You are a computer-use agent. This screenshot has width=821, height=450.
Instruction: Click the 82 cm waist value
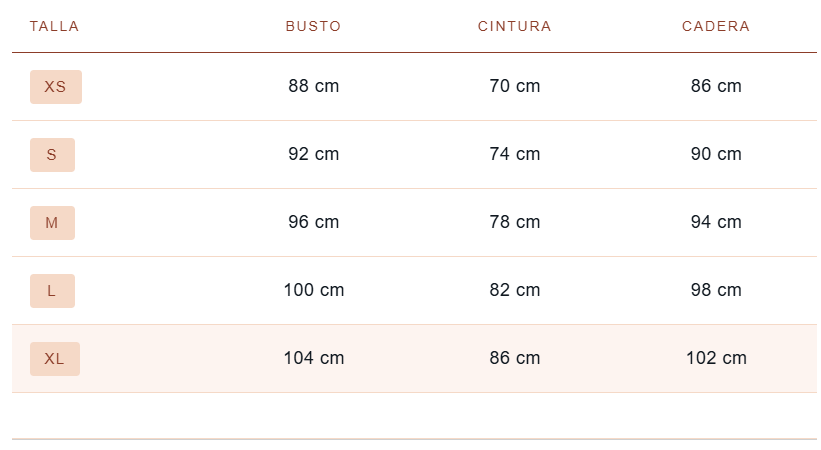515,290
